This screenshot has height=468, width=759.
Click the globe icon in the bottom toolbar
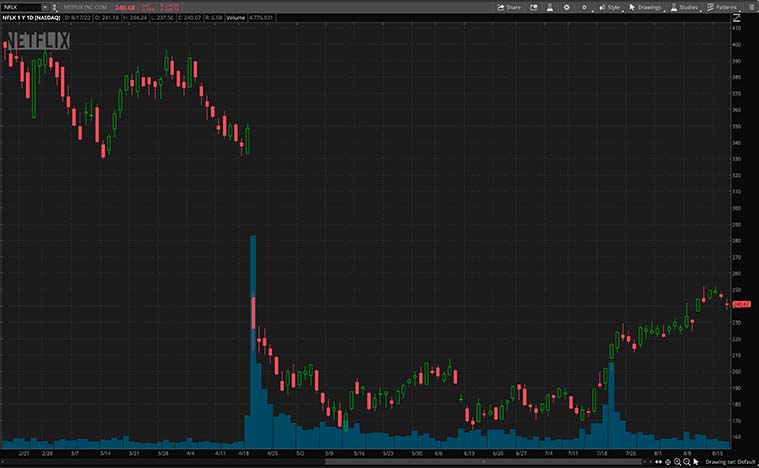(x=668, y=462)
